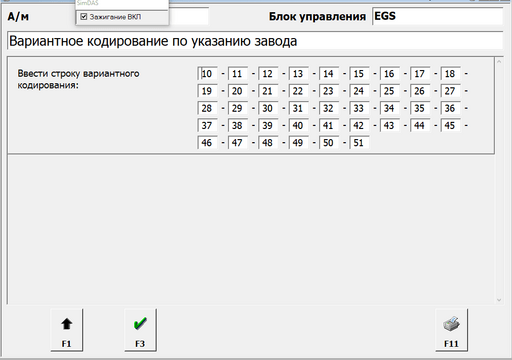Select coding byte field 10
The image size is (512, 360).
pos(207,74)
